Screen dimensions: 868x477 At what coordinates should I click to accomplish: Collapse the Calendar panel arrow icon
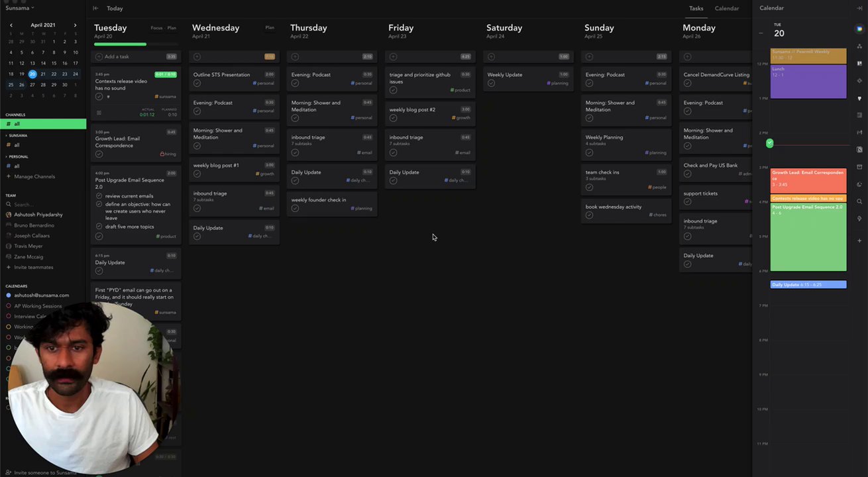pyautogui.click(x=859, y=8)
